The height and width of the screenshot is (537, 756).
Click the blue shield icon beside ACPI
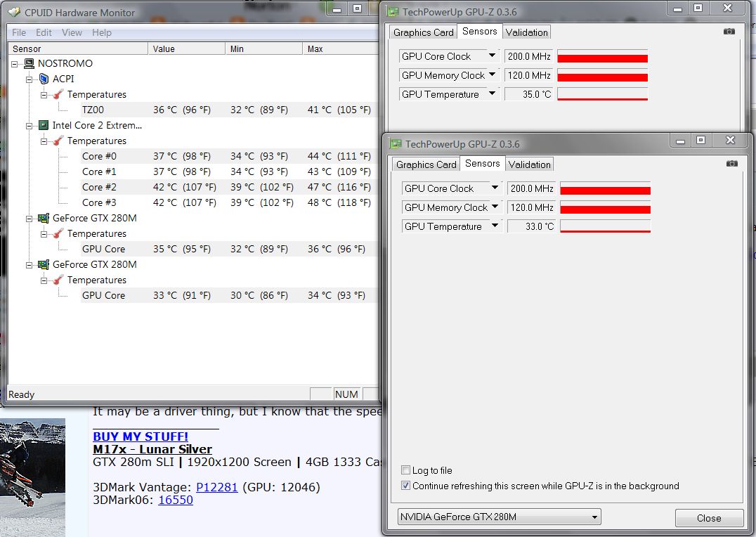44,79
